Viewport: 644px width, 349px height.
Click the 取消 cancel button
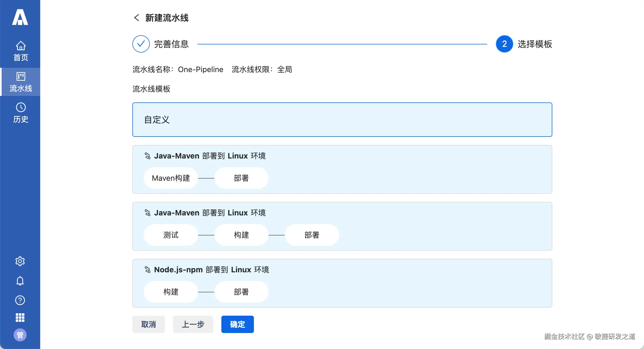(x=148, y=324)
